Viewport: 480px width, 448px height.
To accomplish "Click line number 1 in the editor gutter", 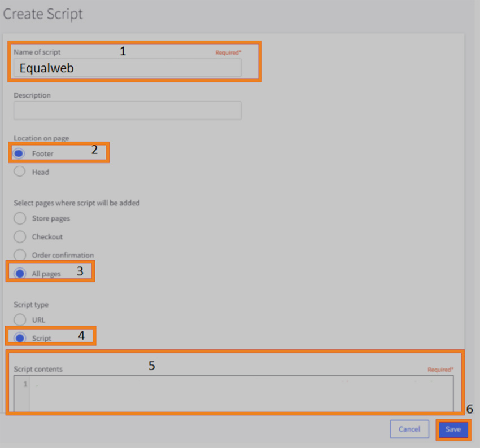I will coord(25,384).
